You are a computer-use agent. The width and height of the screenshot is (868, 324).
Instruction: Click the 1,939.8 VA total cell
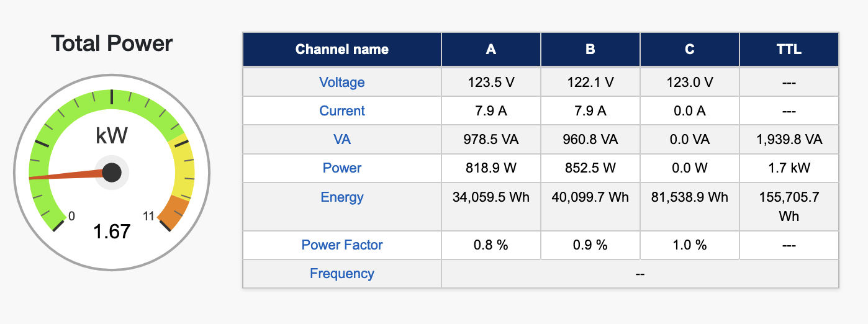point(789,140)
